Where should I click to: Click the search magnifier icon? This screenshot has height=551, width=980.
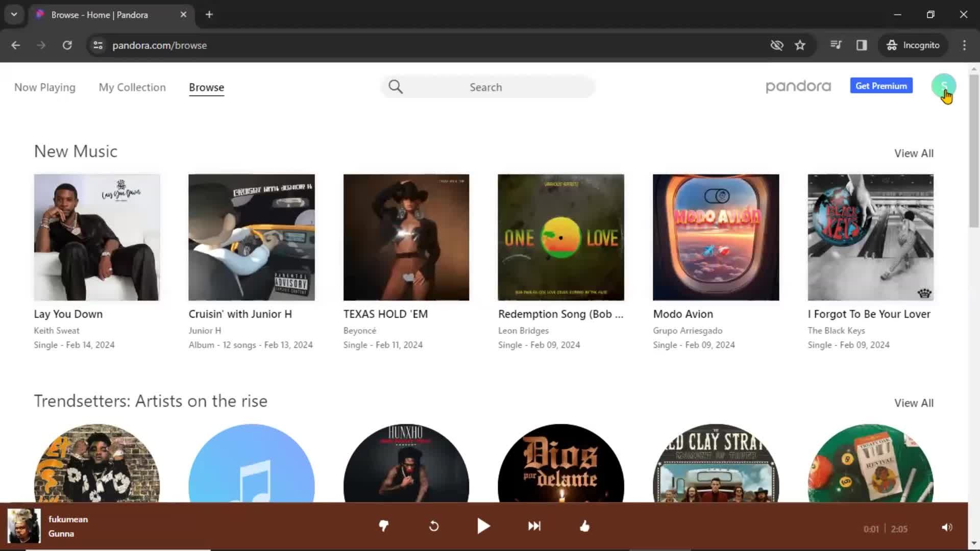(x=395, y=86)
